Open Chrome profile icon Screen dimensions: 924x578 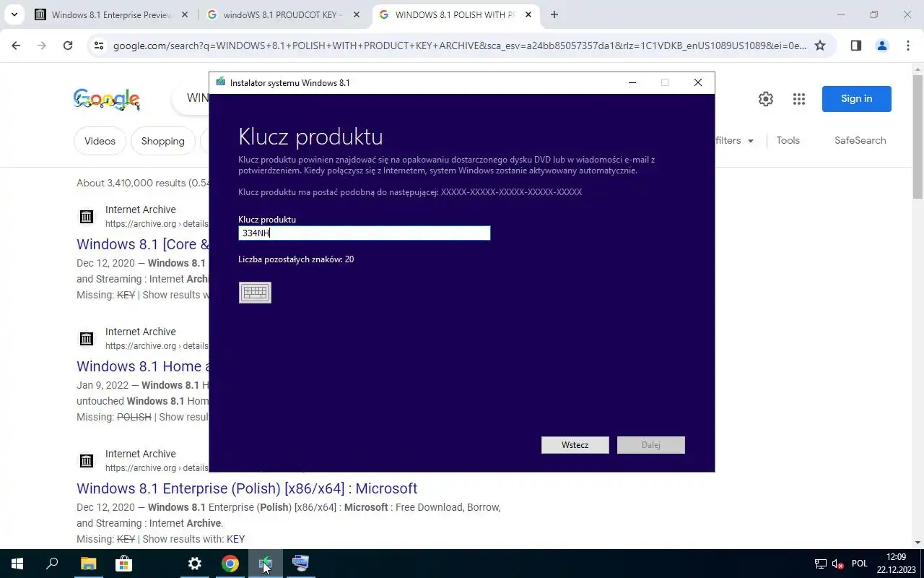pos(881,46)
